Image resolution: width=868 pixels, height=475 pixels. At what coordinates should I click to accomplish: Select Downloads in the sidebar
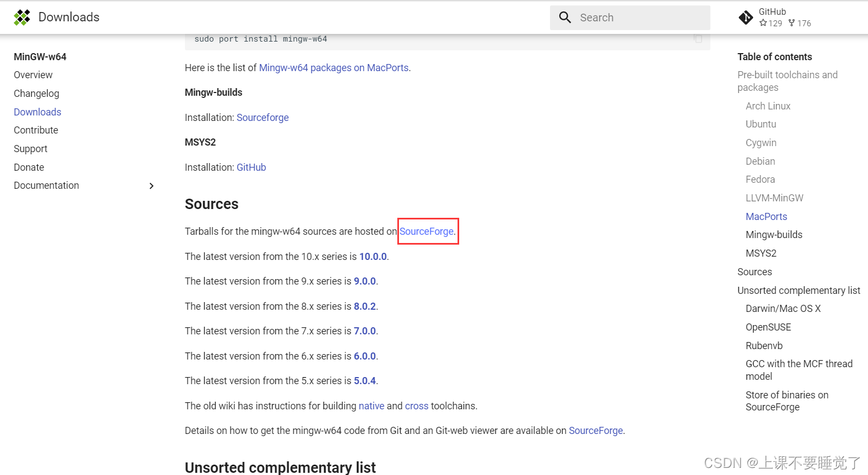click(x=37, y=112)
